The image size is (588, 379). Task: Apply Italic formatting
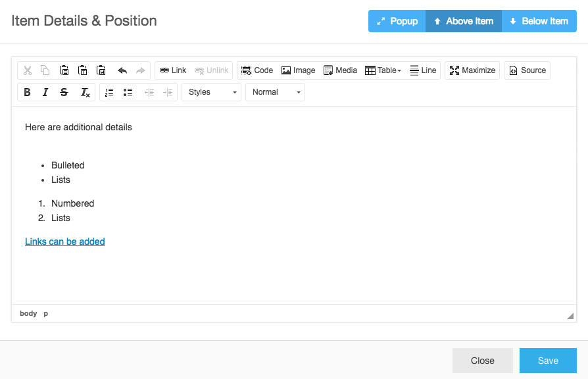pos(45,92)
